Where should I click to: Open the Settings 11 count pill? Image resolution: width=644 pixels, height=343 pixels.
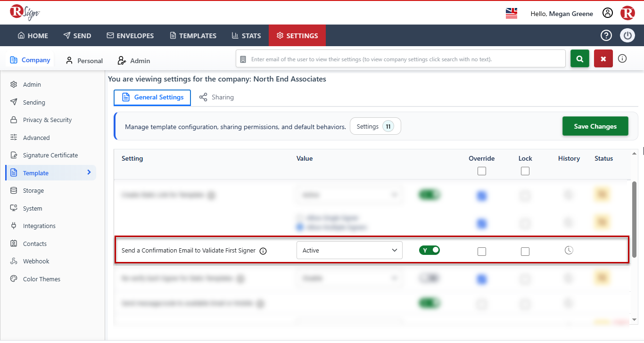(375, 126)
